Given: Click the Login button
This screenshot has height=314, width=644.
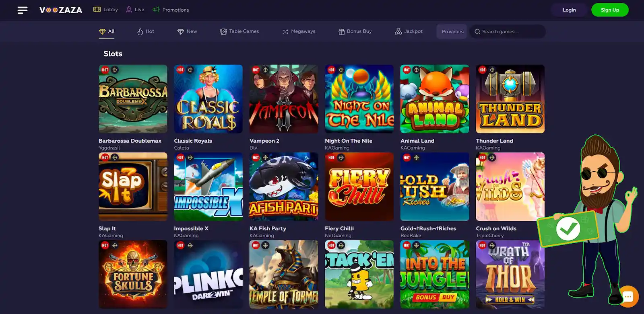Looking at the screenshot, I should [569, 10].
